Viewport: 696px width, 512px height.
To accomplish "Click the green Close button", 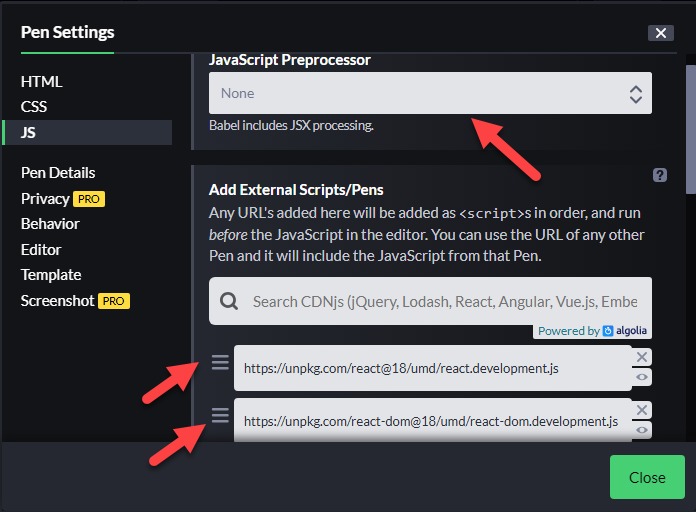I will [x=647, y=477].
